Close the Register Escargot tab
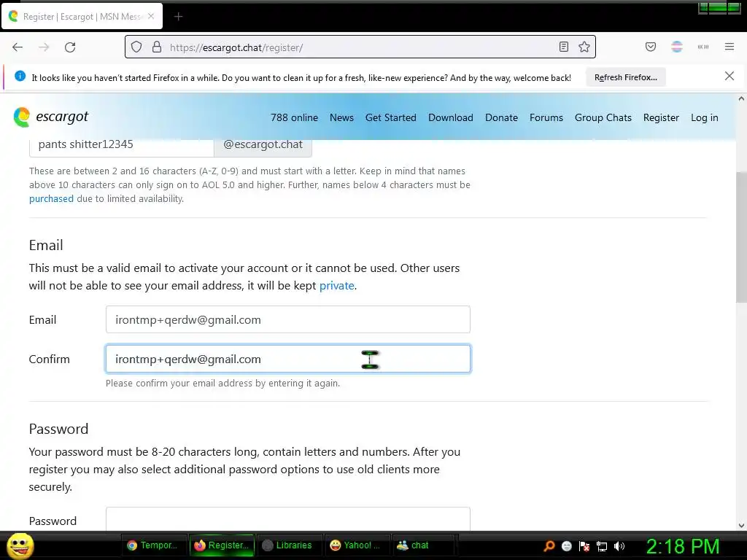This screenshot has width=747, height=560. (x=151, y=16)
